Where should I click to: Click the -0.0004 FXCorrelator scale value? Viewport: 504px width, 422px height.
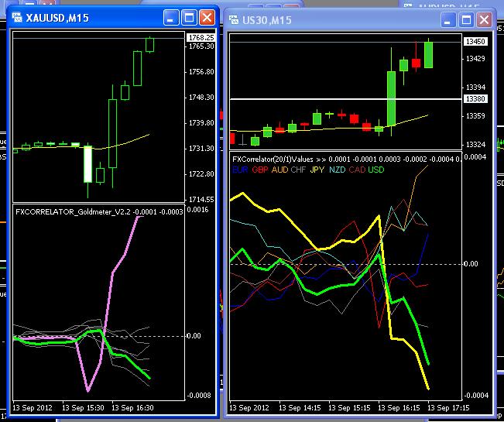pos(476,396)
